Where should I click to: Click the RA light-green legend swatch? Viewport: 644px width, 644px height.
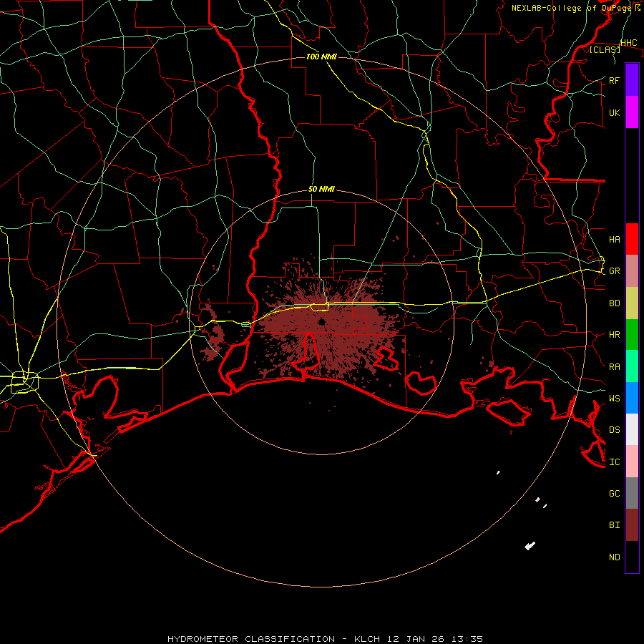pos(632,366)
